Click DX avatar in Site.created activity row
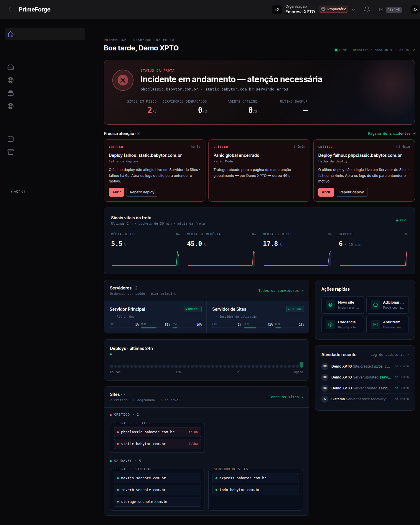Viewport: 420px width, 525px height. click(x=325, y=366)
